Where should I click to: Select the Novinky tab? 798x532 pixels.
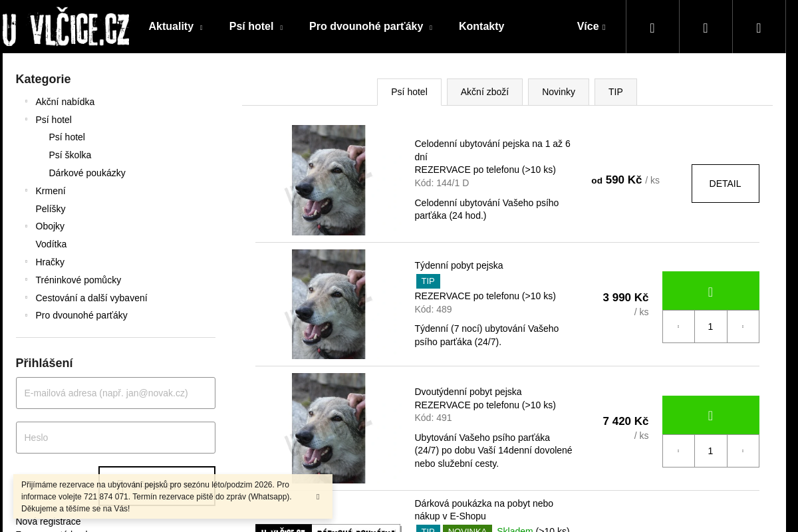558,92
